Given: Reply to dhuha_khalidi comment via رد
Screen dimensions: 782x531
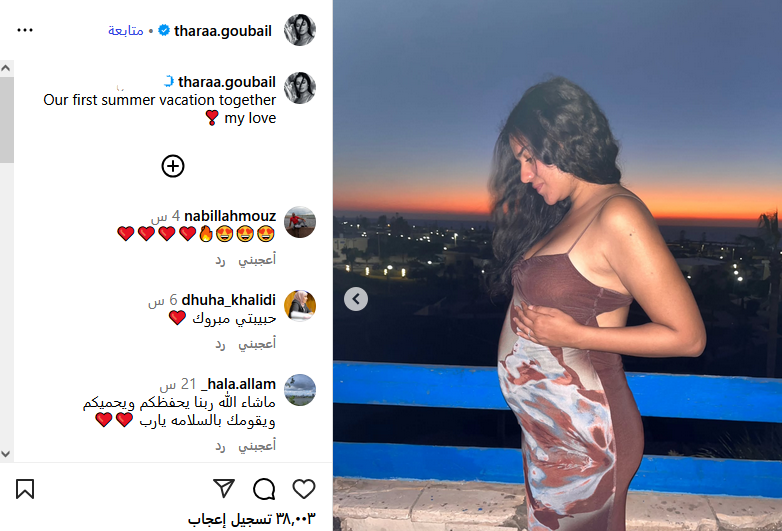Looking at the screenshot, I should (x=220, y=344).
